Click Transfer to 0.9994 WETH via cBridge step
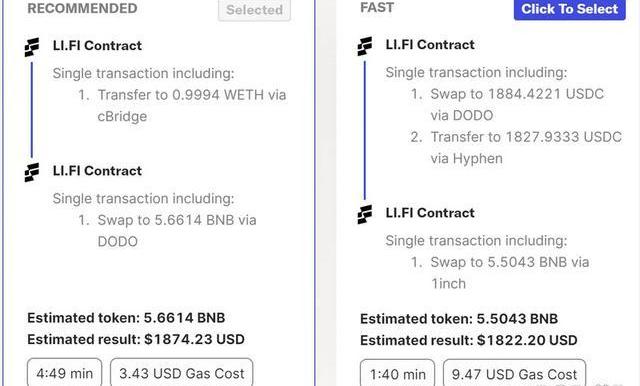Screen dimensions: 640x386 [182, 106]
